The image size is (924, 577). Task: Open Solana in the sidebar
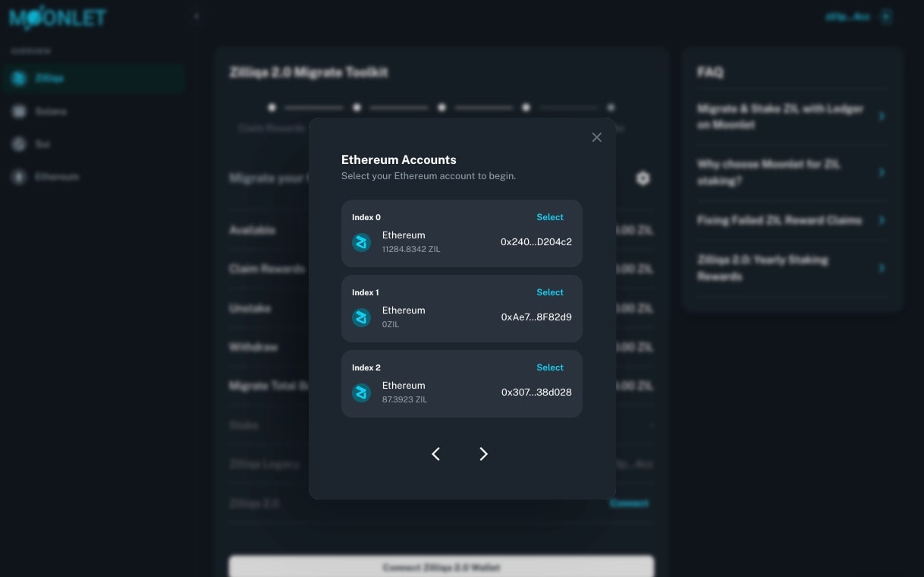pos(50,112)
